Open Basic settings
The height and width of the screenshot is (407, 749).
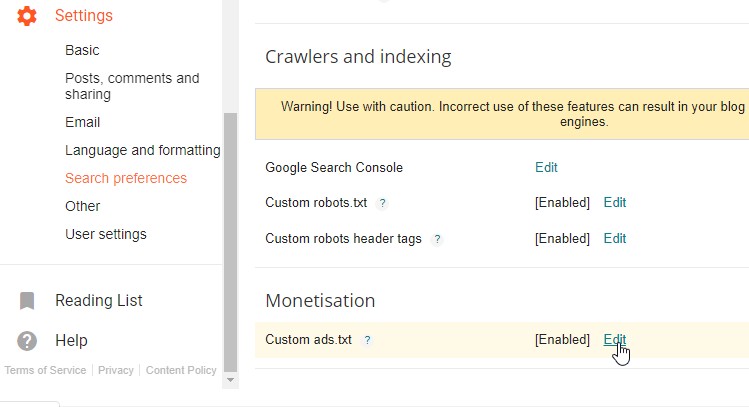pyautogui.click(x=82, y=50)
